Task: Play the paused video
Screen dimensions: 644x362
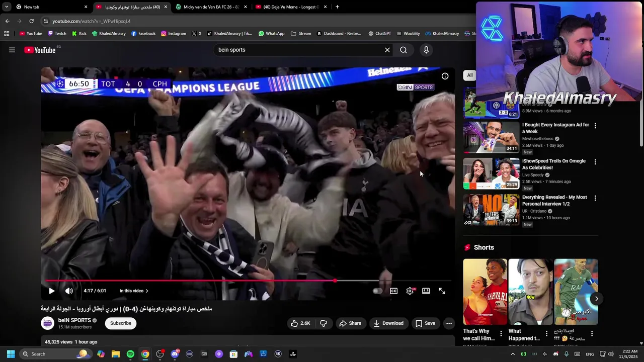Action: [x=51, y=291]
